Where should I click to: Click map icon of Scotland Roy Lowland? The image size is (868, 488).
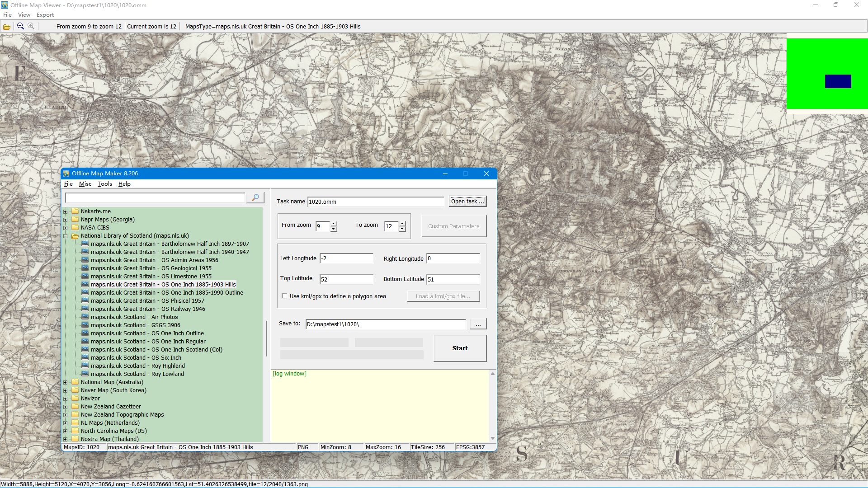coord(85,374)
